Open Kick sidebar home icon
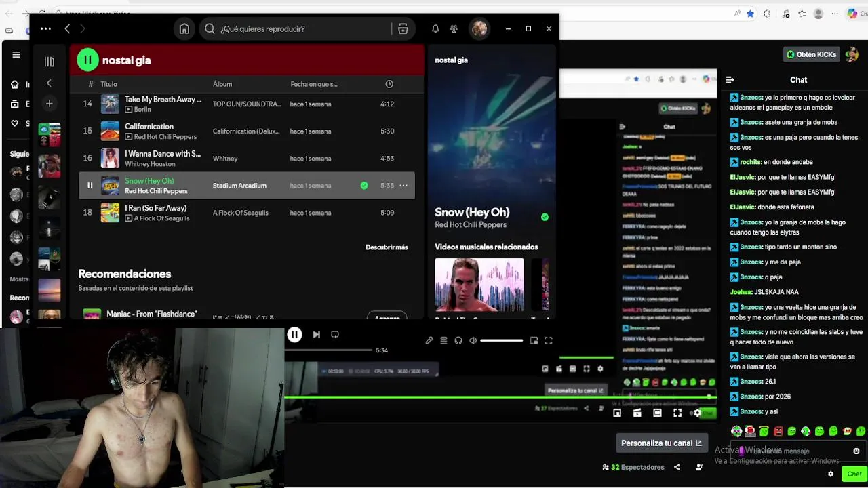This screenshot has height=488, width=868. (x=14, y=85)
